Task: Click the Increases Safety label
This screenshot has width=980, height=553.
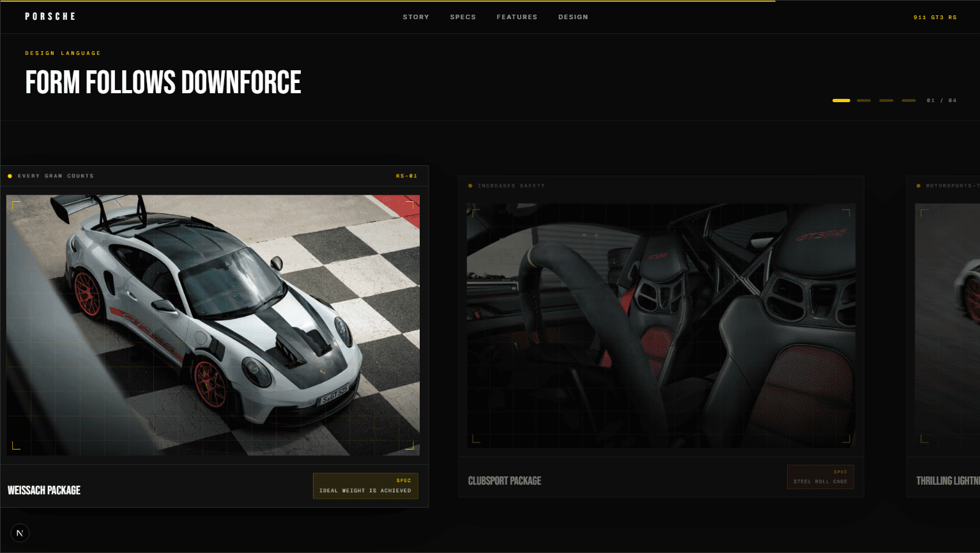Action: [511, 186]
